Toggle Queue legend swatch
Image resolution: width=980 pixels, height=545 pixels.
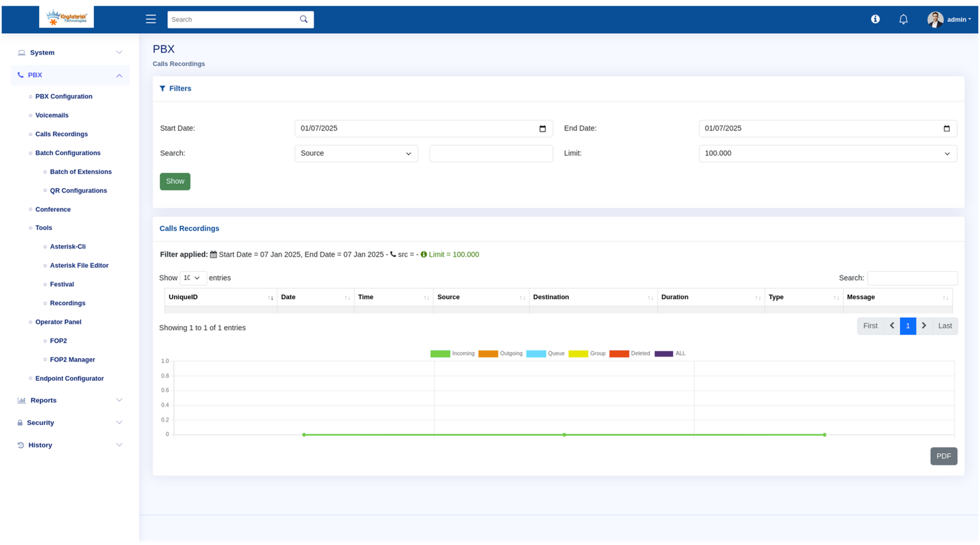(x=536, y=354)
